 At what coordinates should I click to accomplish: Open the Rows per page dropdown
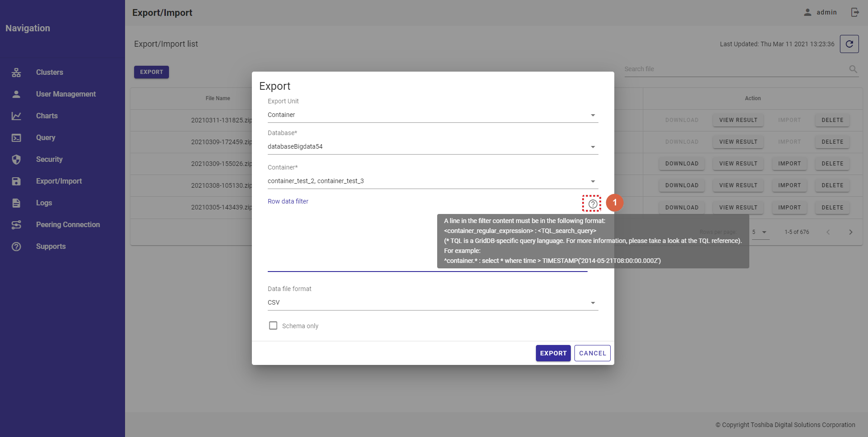point(760,232)
